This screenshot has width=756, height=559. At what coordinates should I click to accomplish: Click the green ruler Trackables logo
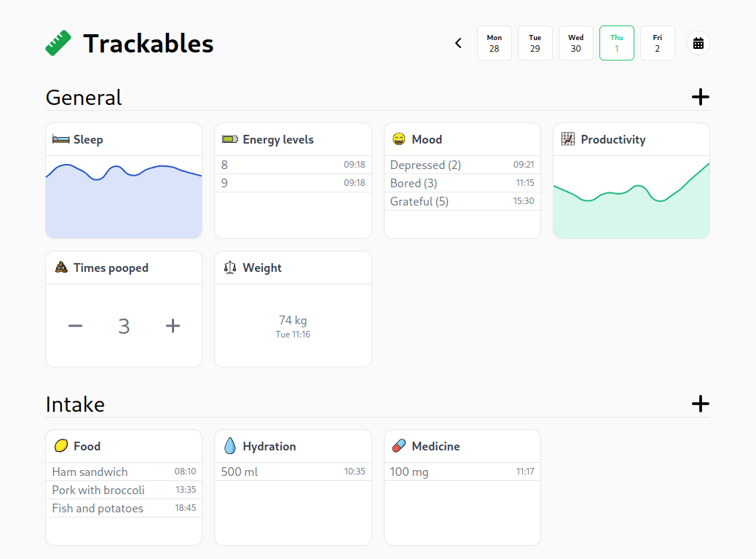pos(58,43)
